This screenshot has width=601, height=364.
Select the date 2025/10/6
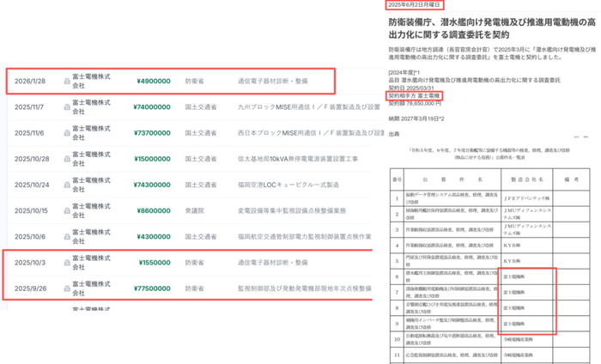click(30, 237)
